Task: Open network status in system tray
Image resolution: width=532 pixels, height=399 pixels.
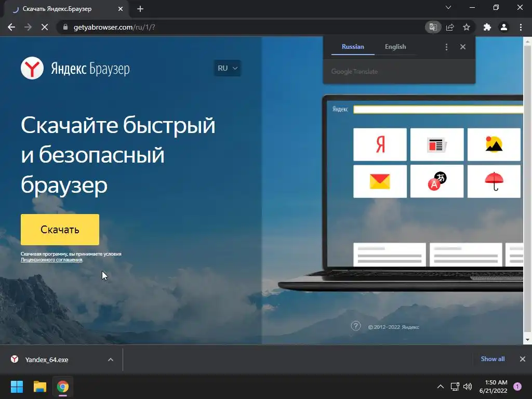Action: click(455, 387)
